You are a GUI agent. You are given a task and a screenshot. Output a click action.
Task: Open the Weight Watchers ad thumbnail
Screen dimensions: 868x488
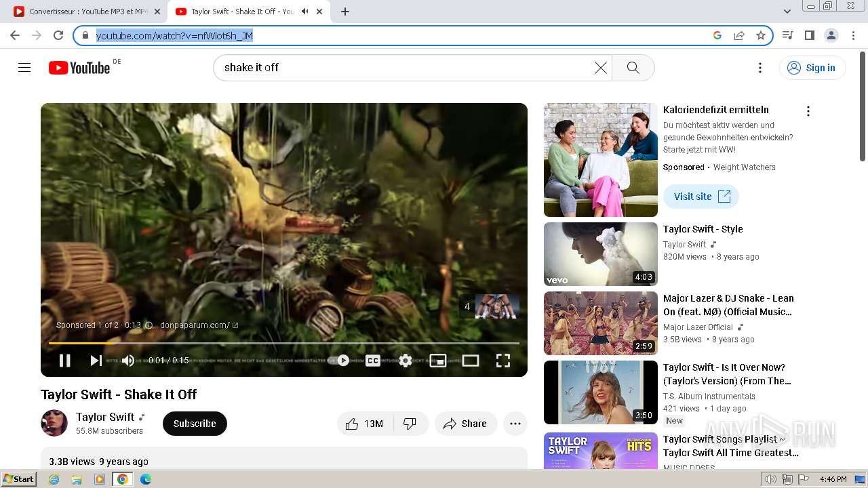pyautogui.click(x=601, y=160)
